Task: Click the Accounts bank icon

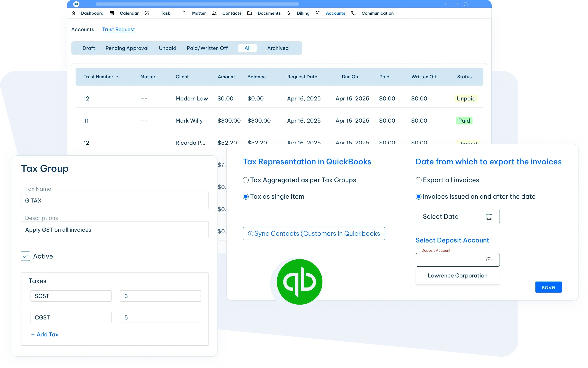Action: tap(318, 13)
